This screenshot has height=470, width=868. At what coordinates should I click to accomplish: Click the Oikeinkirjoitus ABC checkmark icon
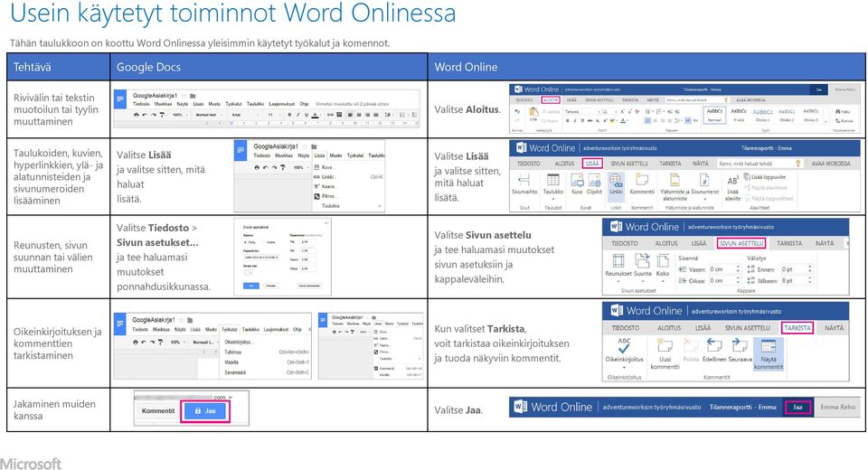point(624,346)
